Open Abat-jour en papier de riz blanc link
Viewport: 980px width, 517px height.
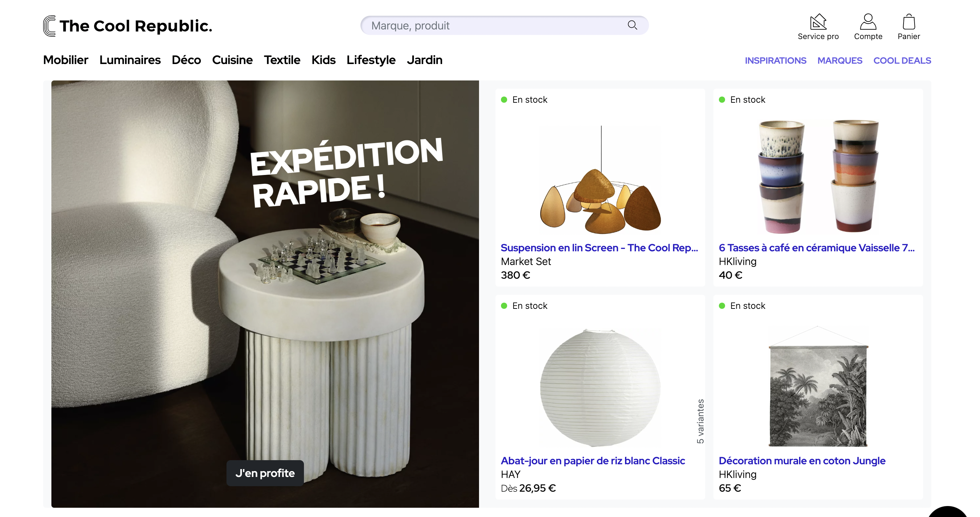[x=593, y=461]
